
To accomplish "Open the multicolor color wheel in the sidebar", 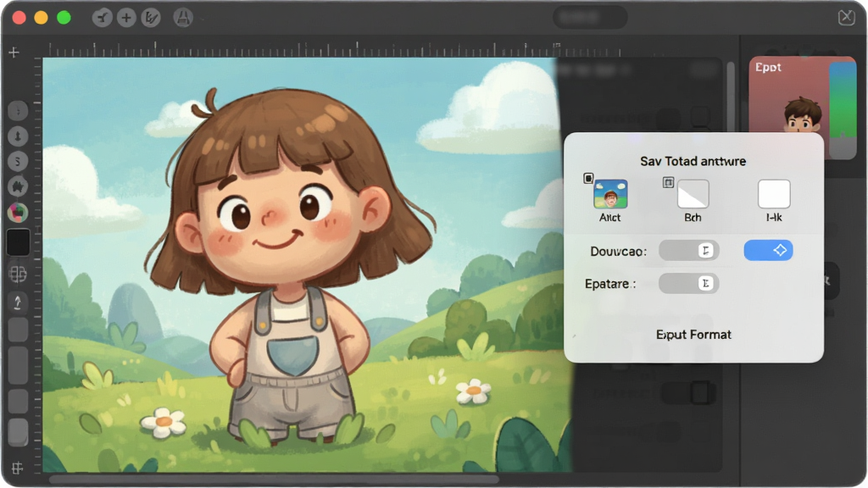I will click(x=18, y=213).
